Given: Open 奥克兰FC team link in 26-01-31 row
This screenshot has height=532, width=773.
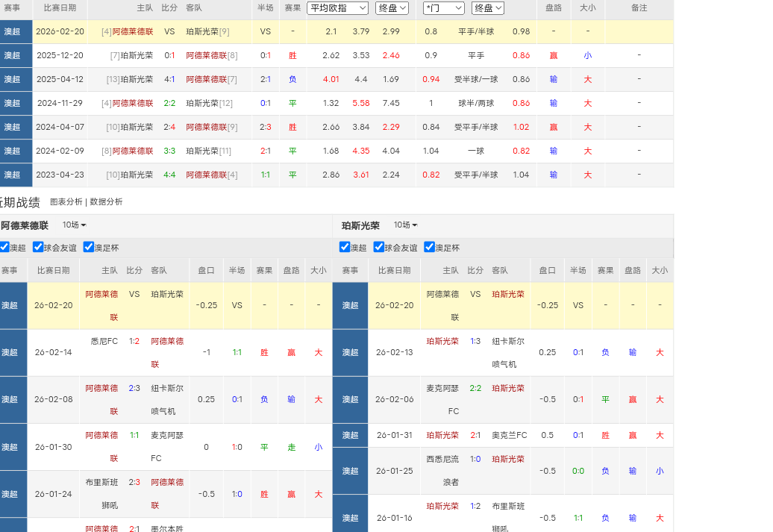Looking at the screenshot, I should pos(509,436).
